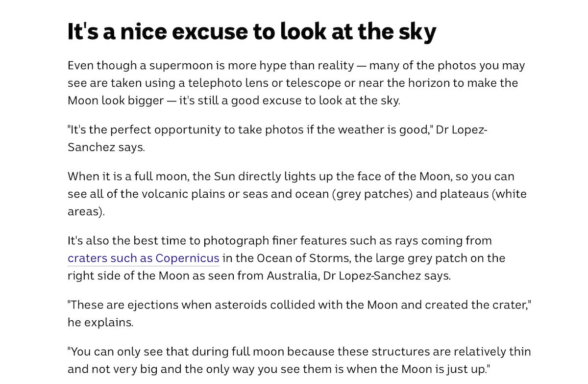Click the sentence starting "It's also the best time"
Viewport: 588px width, 384px height.
coord(279,241)
